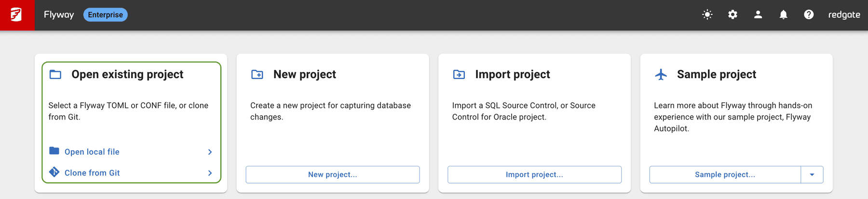Click the New project card heading
The width and height of the screenshot is (868, 199).
coord(305,74)
